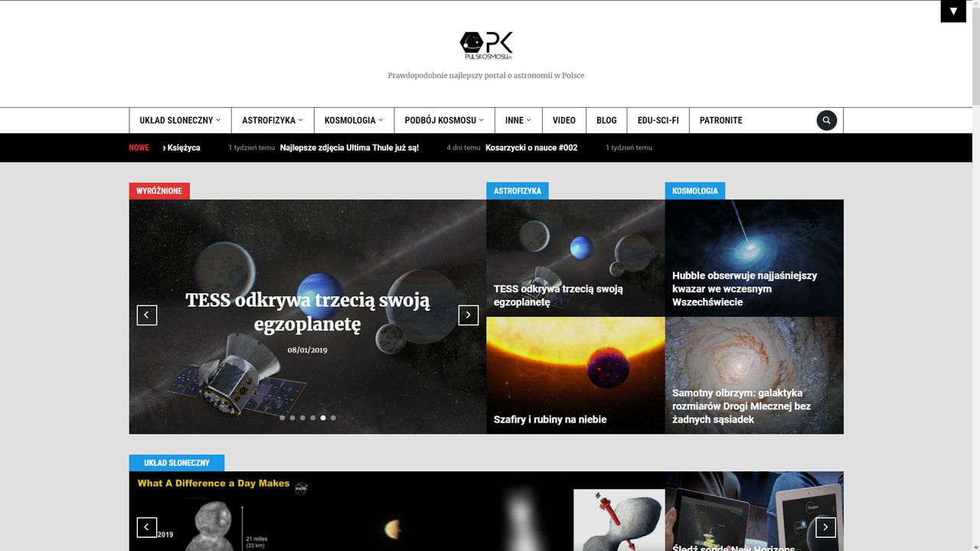Open the Video menu item
The image size is (980, 551).
click(564, 120)
